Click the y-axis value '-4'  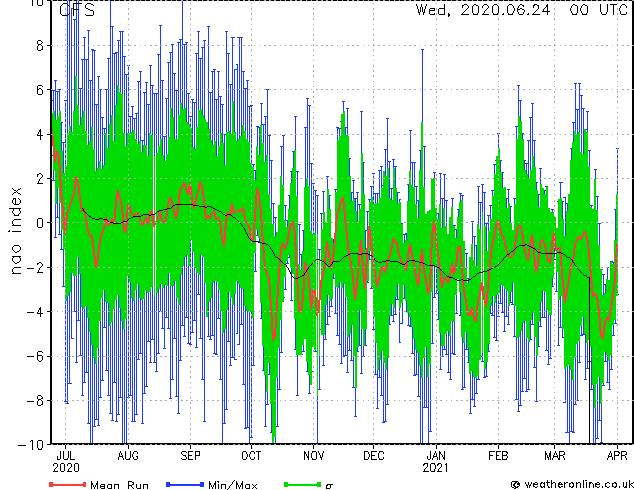[x=35, y=312]
